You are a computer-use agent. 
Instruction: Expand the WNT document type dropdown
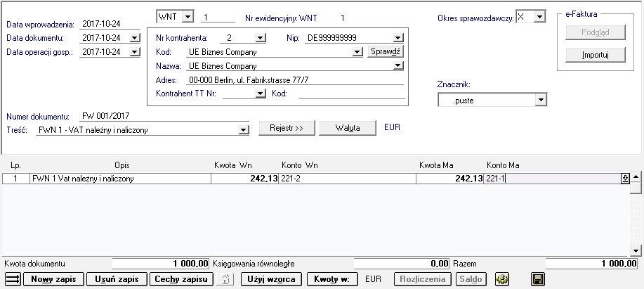[188, 17]
